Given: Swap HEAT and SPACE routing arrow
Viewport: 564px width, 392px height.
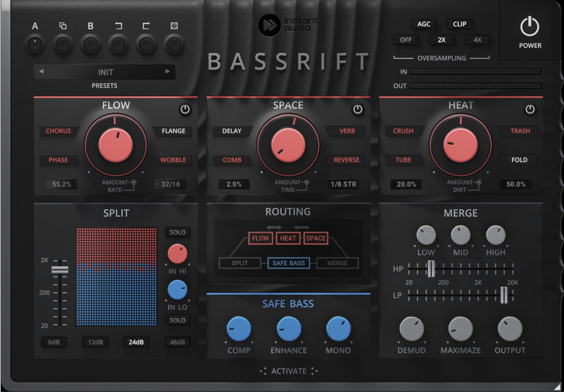Looking at the screenshot, I should point(302,227).
